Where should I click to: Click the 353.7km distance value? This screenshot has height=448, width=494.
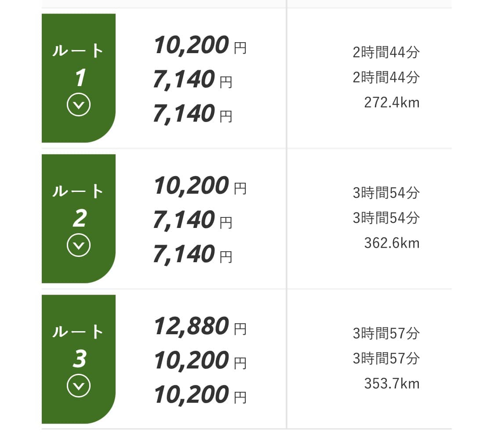392,384
